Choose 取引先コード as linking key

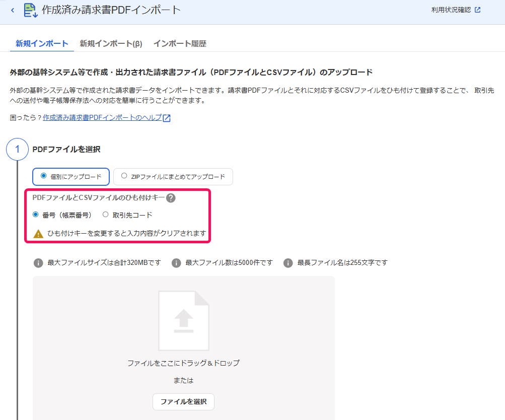127,215
